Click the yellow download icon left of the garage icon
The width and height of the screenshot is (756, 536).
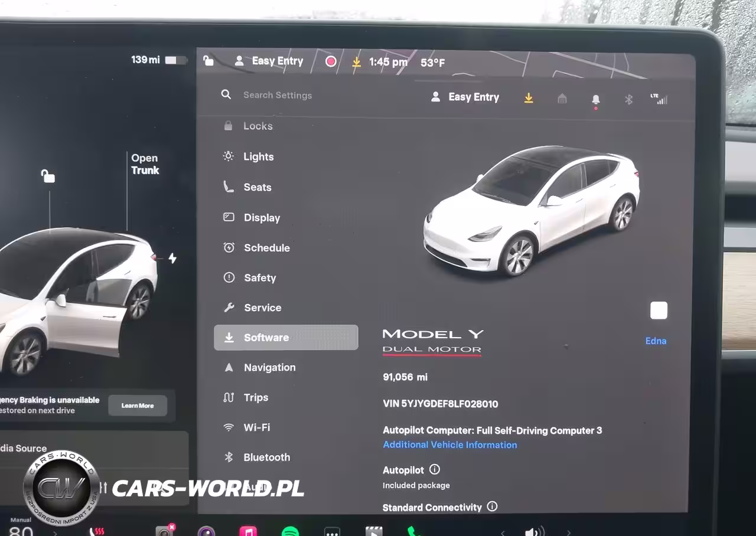[x=529, y=98]
